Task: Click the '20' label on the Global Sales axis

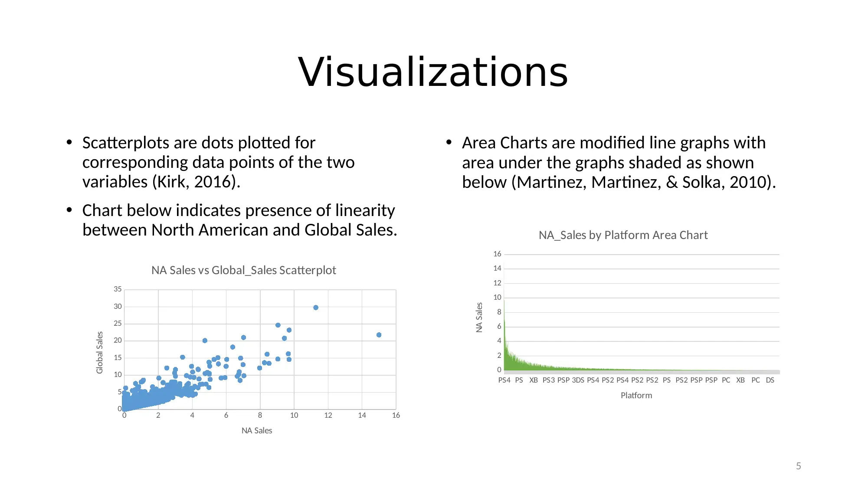Action: pos(118,340)
